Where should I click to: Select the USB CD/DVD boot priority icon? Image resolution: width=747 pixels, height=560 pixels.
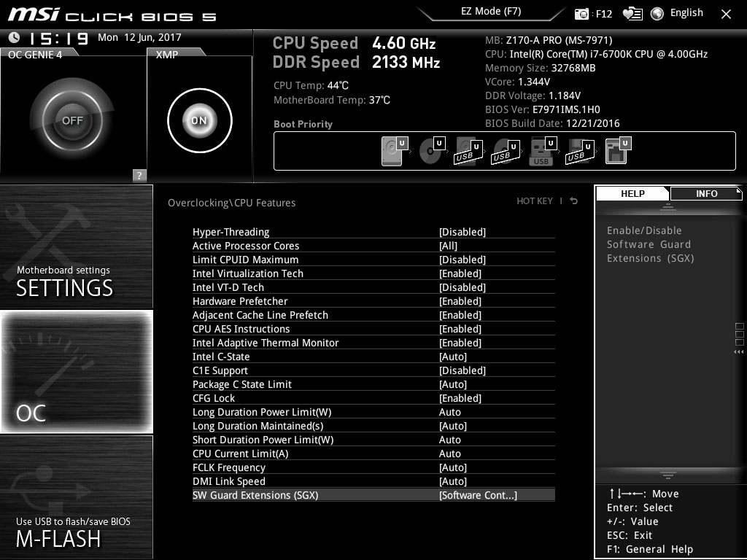(506, 152)
